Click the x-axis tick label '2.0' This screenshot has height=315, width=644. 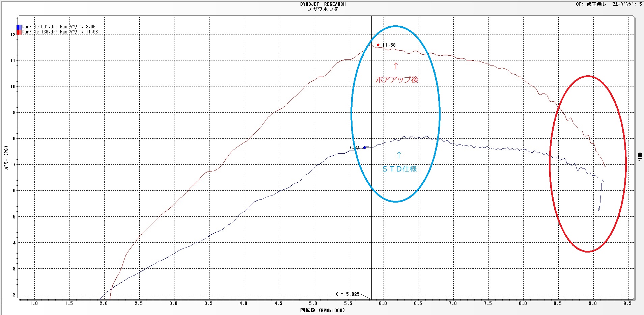(x=104, y=303)
